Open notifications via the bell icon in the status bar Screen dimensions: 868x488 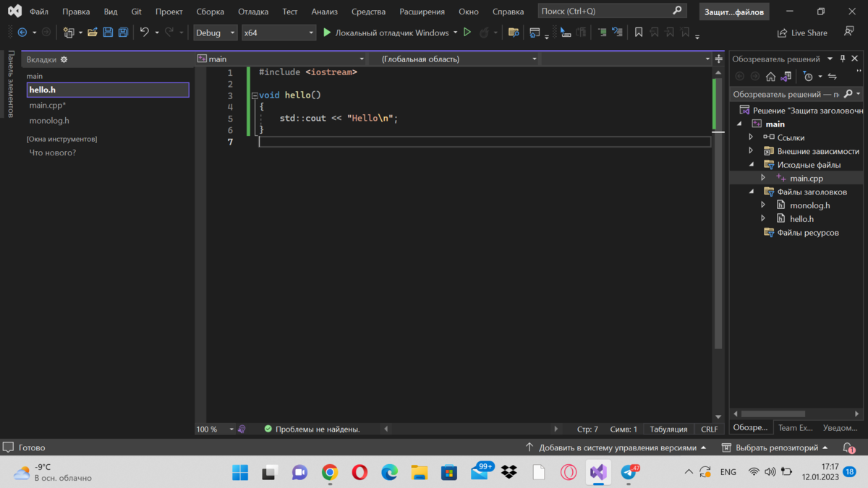pos(848,448)
